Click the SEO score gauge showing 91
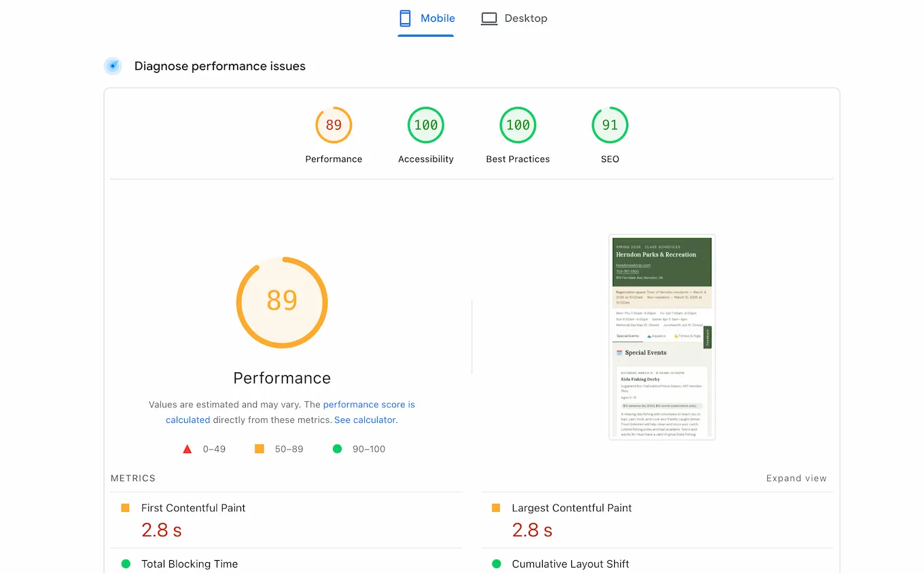924x573 pixels. pyautogui.click(x=609, y=125)
